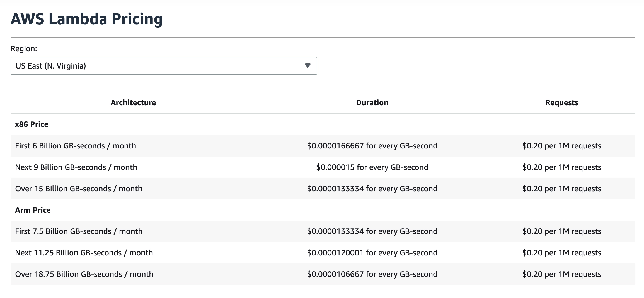Click the $0.0000166667 duration price cell
The image size is (644, 298).
click(372, 146)
